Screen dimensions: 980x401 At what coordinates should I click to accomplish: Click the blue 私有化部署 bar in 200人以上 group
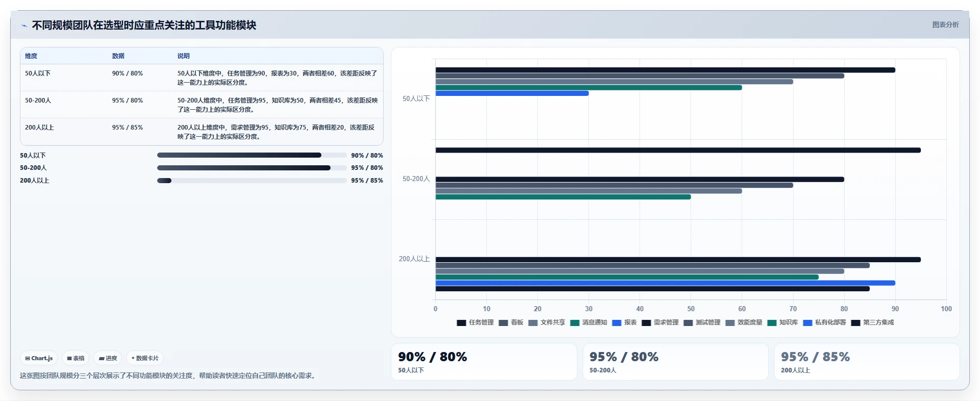tap(665, 283)
